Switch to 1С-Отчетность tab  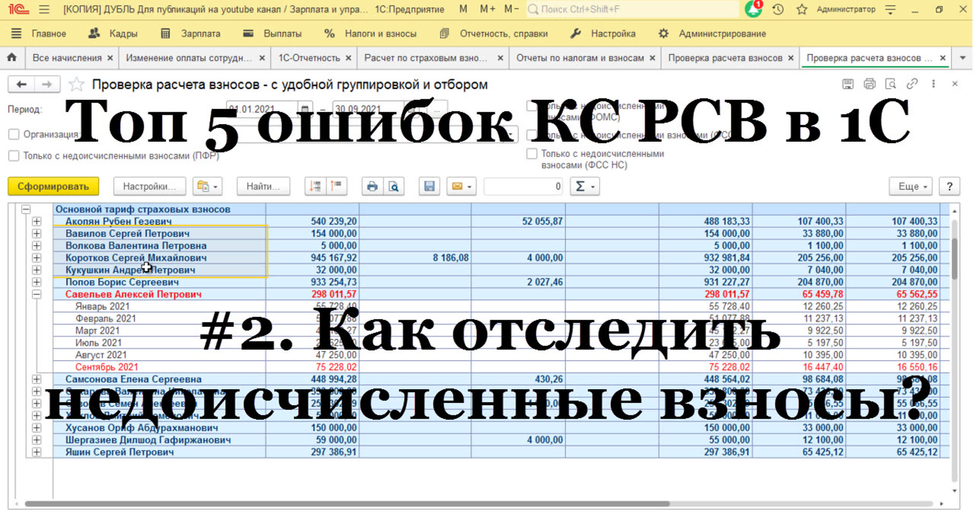pos(309,58)
